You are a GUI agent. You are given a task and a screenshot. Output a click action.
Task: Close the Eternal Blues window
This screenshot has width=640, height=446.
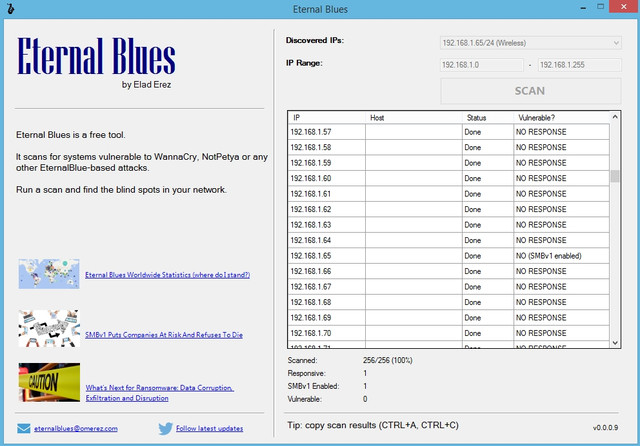tap(624, 7)
